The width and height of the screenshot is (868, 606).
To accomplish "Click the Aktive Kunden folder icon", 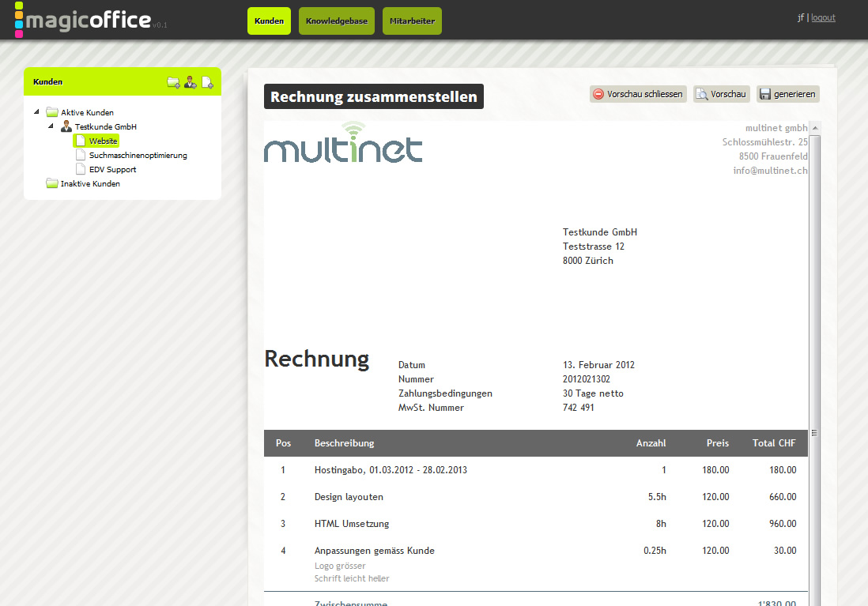I will [x=52, y=112].
